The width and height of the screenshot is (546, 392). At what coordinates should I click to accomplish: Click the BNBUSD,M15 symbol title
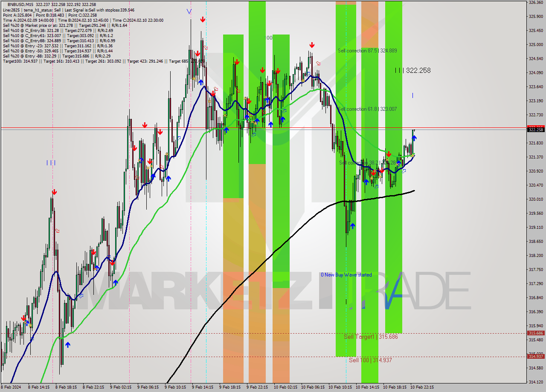[21, 4]
